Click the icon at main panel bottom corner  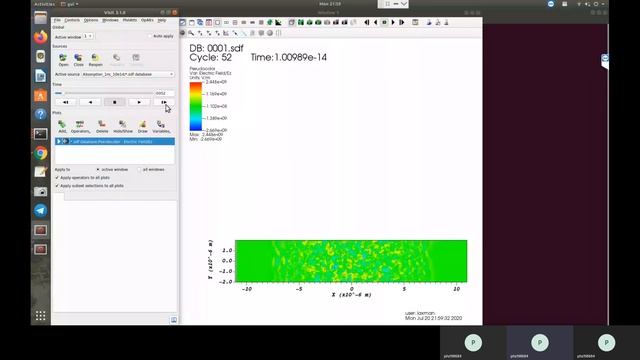point(173,320)
